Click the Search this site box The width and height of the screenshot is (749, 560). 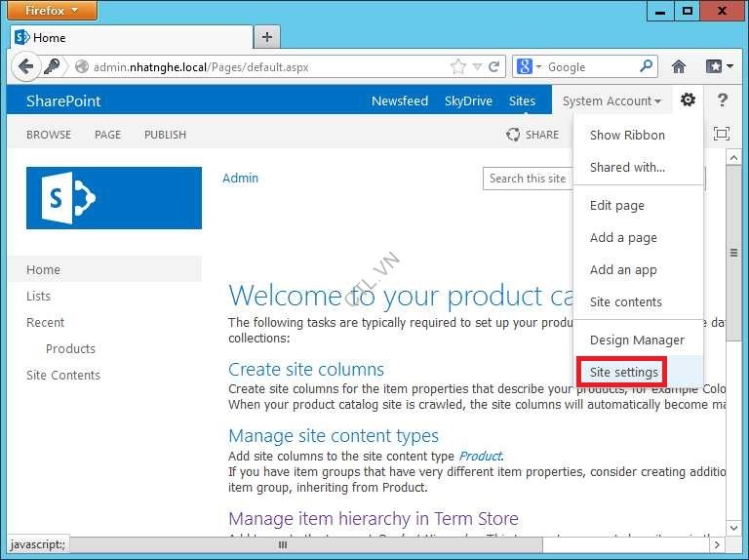(527, 179)
